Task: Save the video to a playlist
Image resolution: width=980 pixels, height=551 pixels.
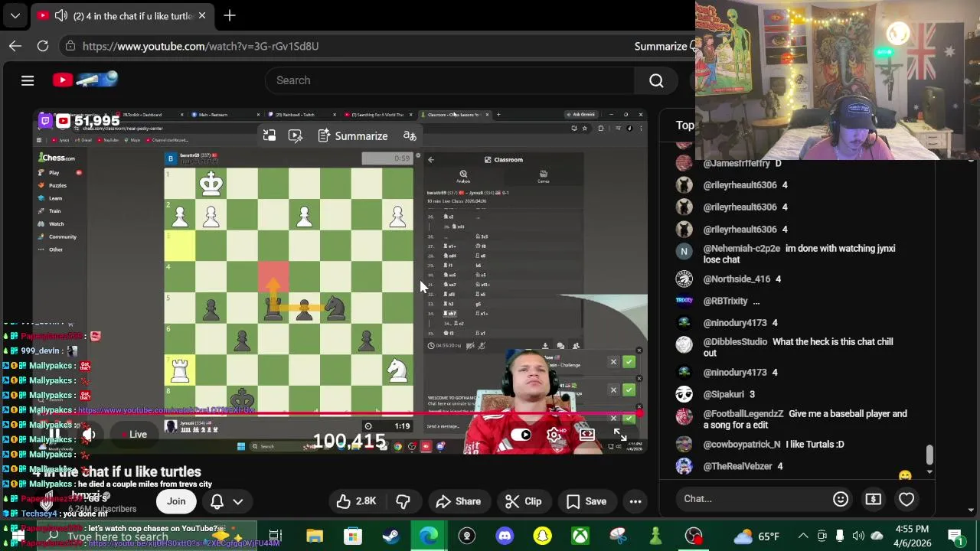Action: 586,501
